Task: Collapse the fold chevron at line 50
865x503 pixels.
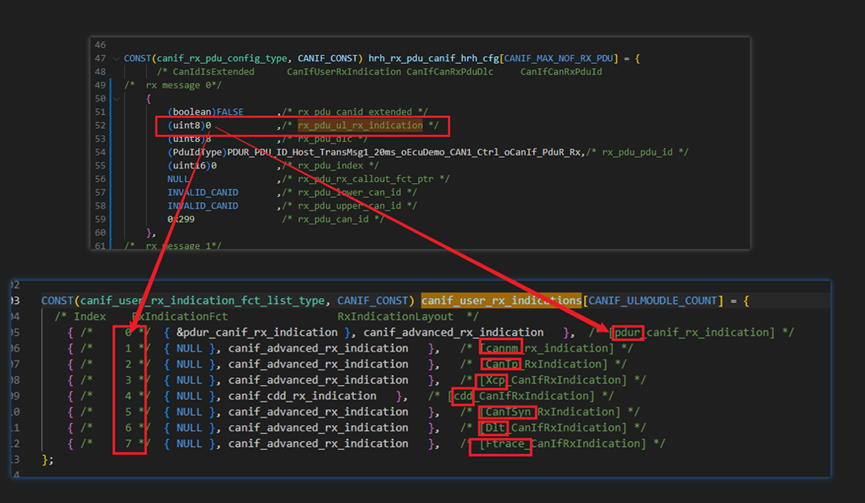Action: (116, 99)
